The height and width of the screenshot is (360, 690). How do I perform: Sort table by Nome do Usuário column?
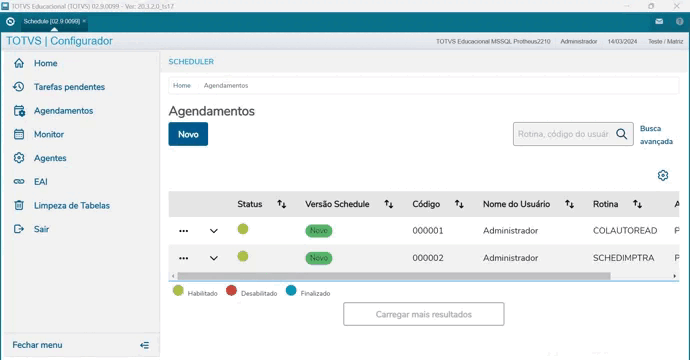[x=569, y=204]
